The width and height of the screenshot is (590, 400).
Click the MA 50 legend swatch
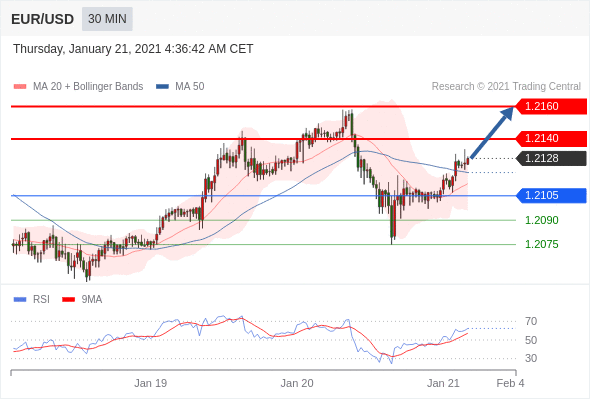pos(162,87)
